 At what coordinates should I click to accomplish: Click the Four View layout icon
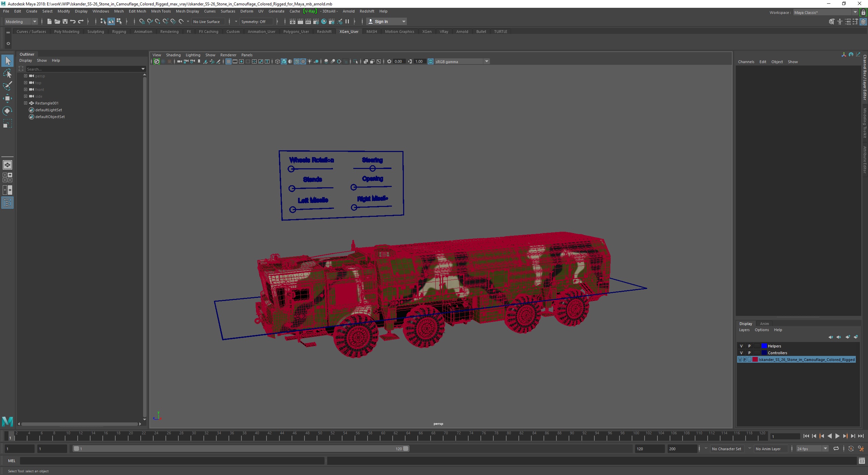pyautogui.click(x=7, y=177)
